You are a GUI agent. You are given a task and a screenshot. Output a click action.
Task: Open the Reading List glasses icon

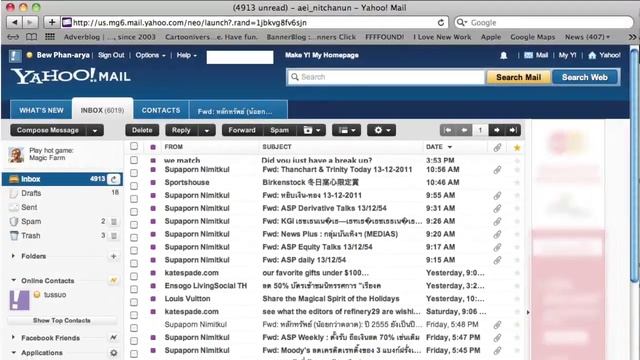point(13,37)
